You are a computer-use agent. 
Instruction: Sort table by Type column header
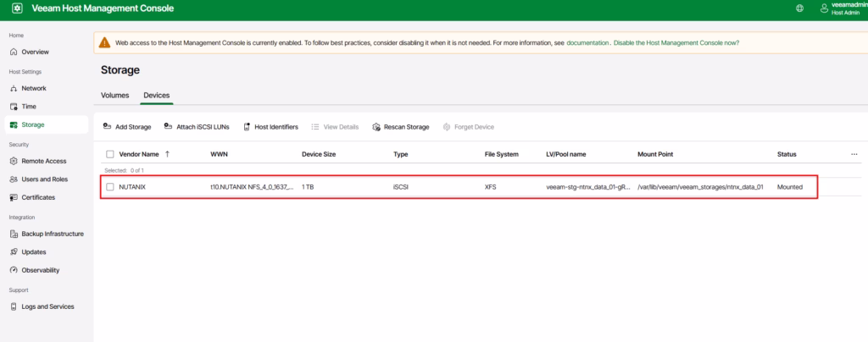[400, 154]
